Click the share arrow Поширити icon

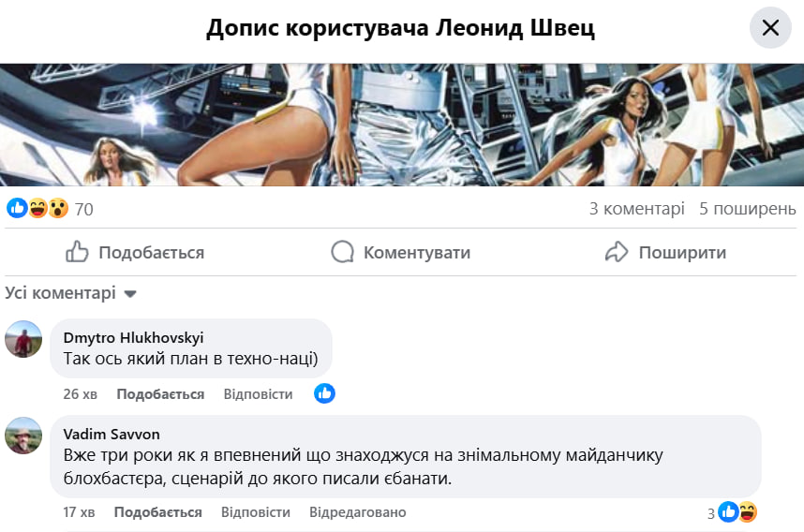(616, 252)
